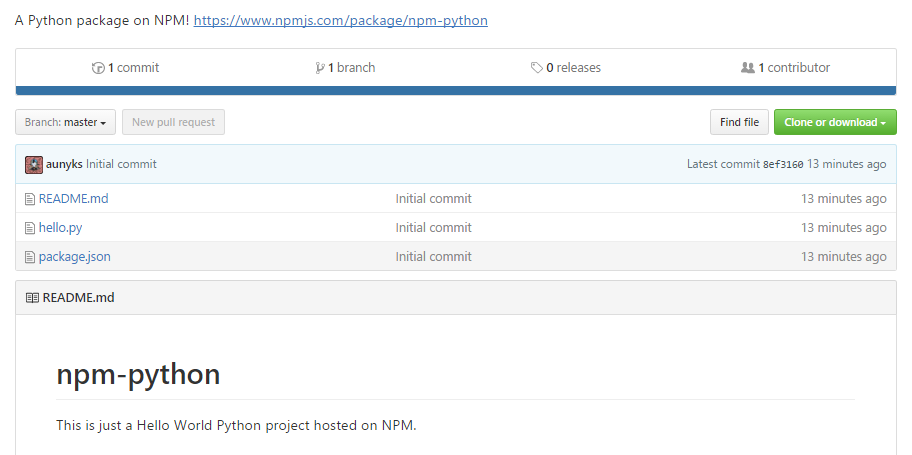
Task: Click the aunyks avatar thumbnail
Action: point(34,164)
